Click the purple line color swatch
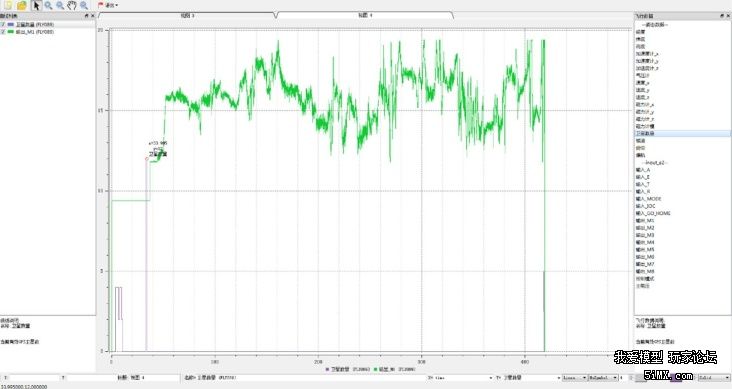Image resolution: width=732 pixels, height=389 pixels. pyautogui.click(x=676, y=377)
